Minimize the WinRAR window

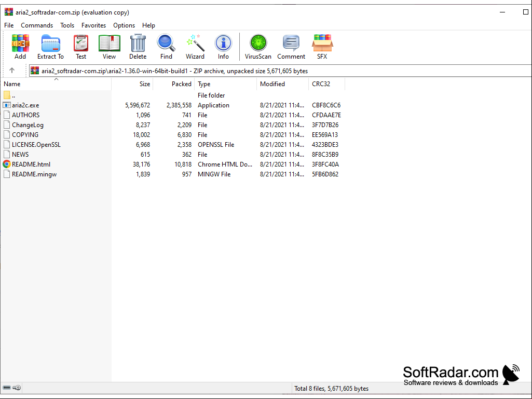[x=502, y=12]
